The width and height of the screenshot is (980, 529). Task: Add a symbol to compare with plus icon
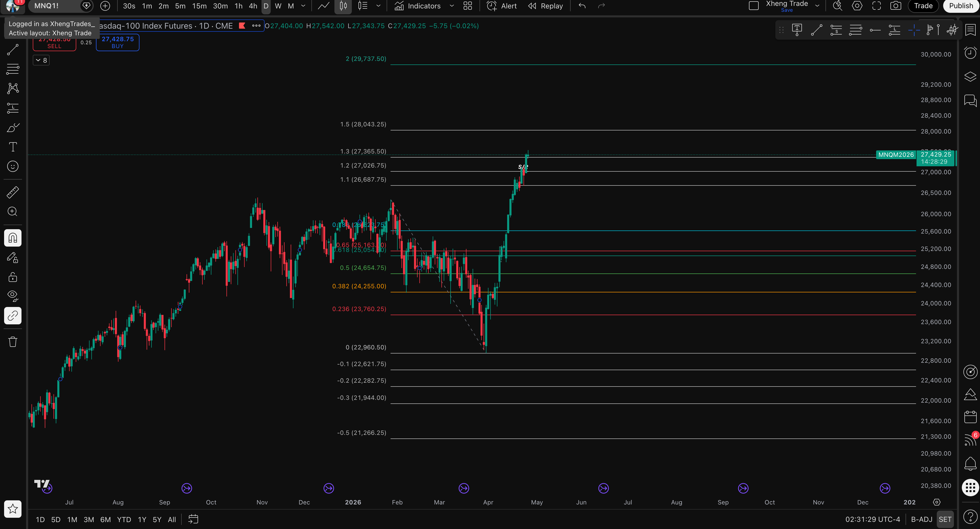point(105,6)
